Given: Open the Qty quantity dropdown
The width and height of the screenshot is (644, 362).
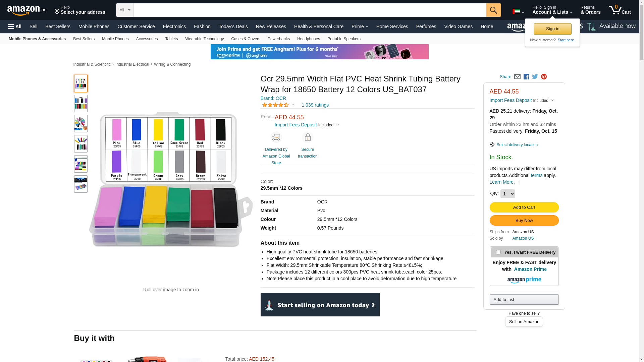Looking at the screenshot, I should (x=507, y=194).
